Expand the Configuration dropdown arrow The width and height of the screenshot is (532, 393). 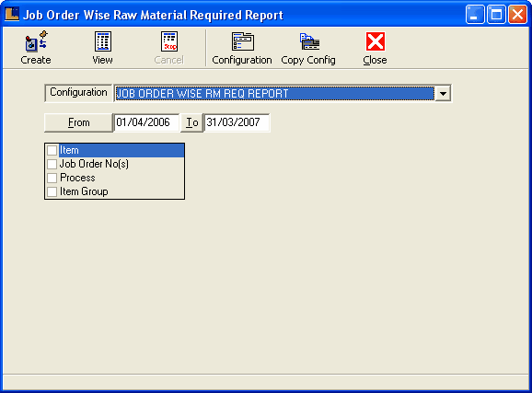coord(443,93)
